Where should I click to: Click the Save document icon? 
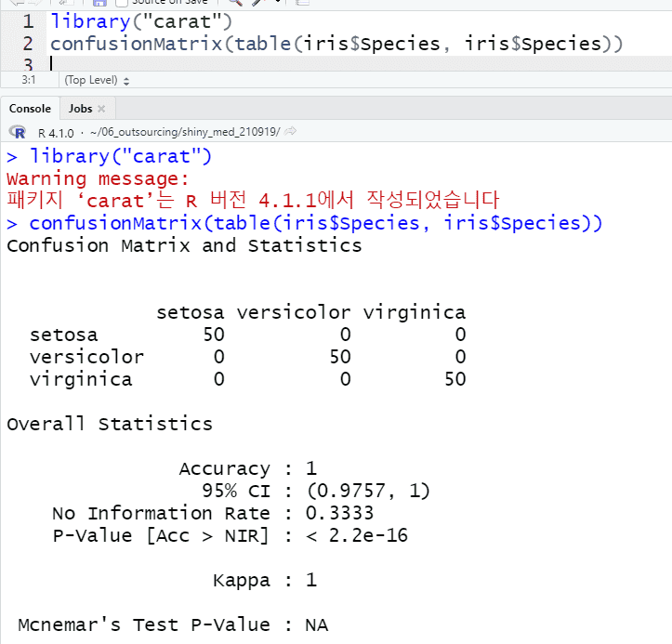tap(99, 3)
